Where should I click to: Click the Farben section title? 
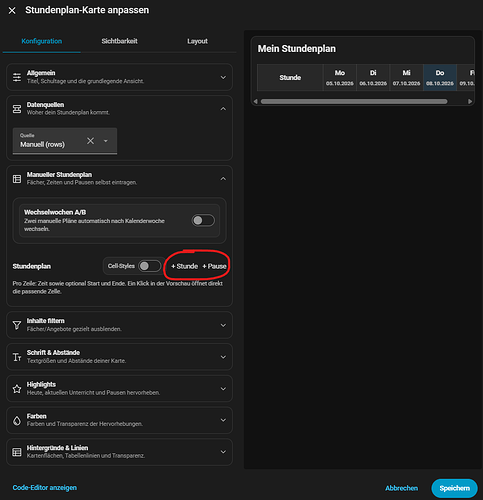(x=37, y=416)
